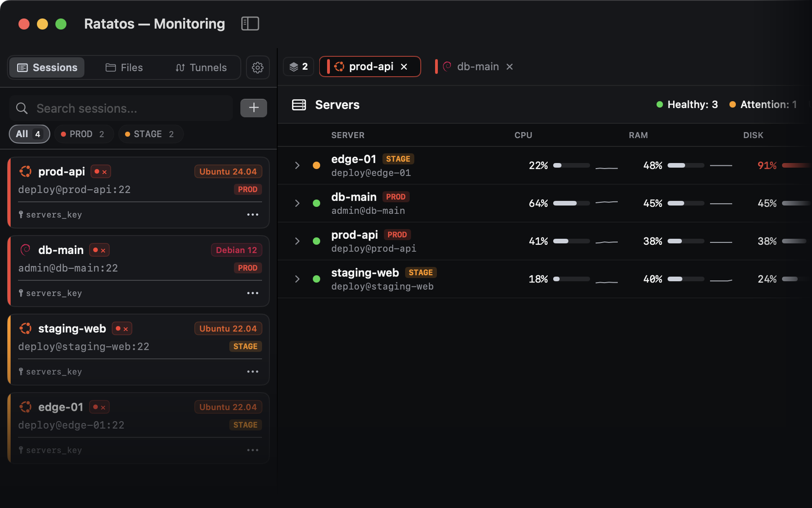The image size is (812, 508).
Task: Click the Healthy: 3 status indicator
Action: click(x=687, y=105)
